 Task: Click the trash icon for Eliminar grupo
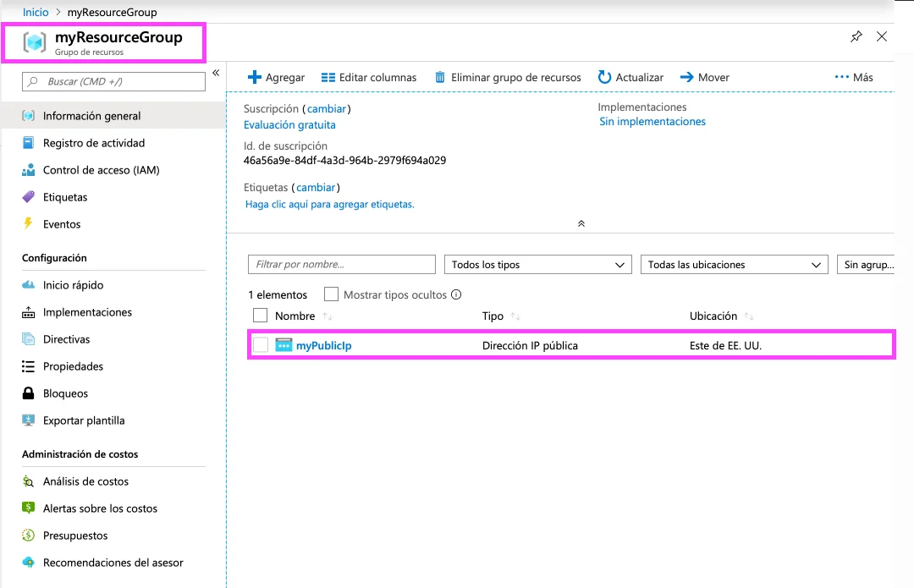pos(440,78)
